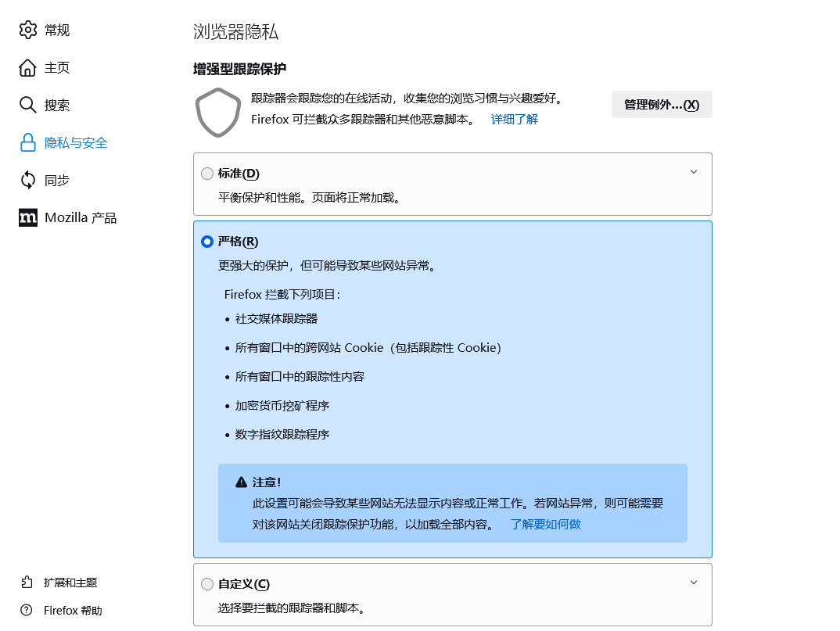Viewport: 840px width, 631px height.
Task: Click the text 平衡保护和性能。页面将正常加载。
Action: tap(309, 198)
